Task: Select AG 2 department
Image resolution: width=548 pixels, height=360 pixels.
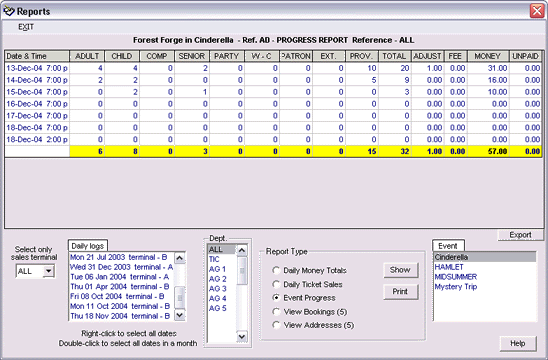Action: coord(222,279)
